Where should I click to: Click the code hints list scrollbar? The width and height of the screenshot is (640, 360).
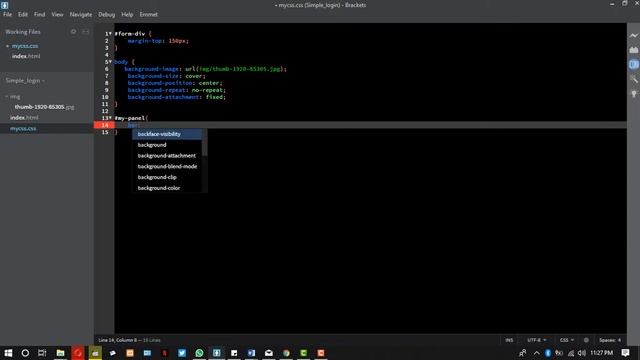[x=204, y=143]
